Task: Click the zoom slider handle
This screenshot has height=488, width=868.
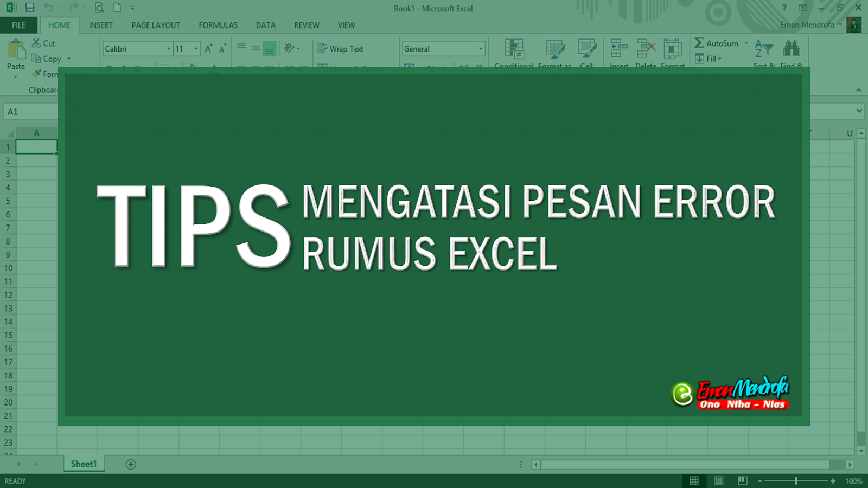Action: click(x=796, y=481)
